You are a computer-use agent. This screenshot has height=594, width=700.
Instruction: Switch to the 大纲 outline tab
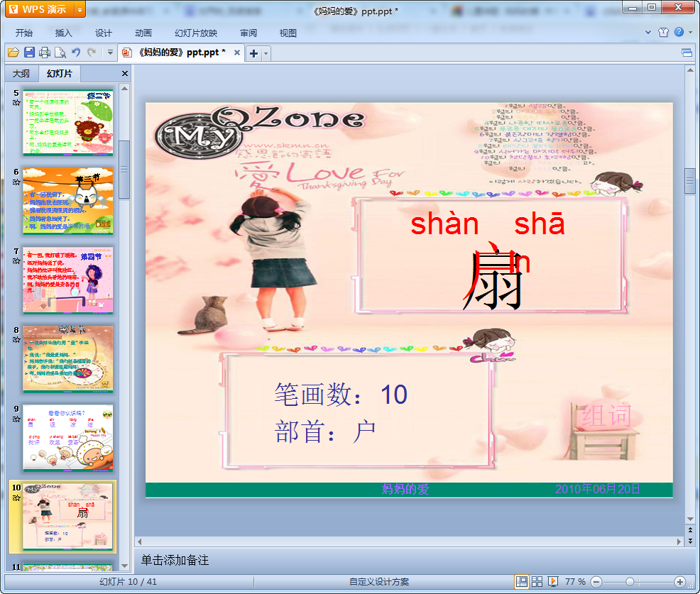coord(21,73)
